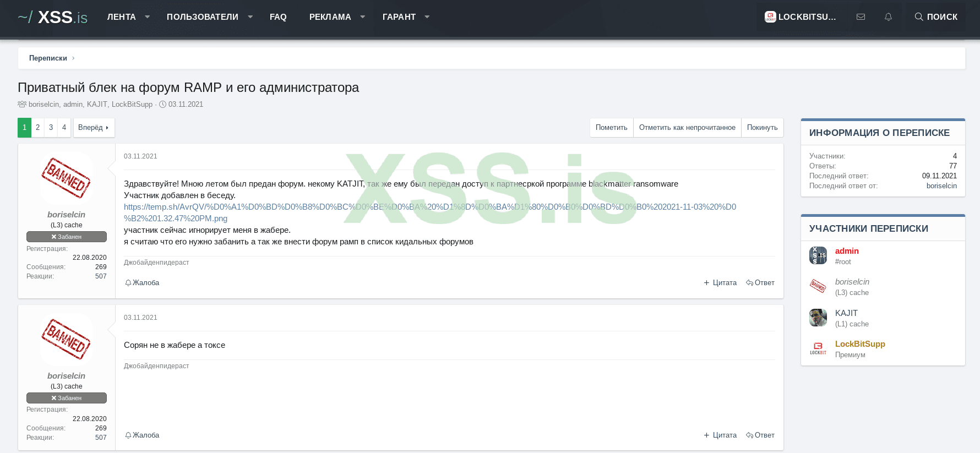This screenshot has width=980, height=453.
Task: Report second post with Жалоба
Action: (142, 435)
